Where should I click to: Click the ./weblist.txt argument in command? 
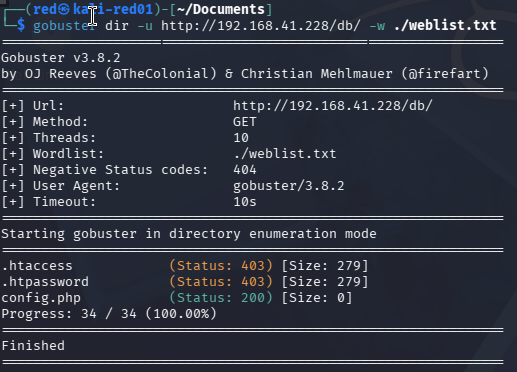coord(445,25)
